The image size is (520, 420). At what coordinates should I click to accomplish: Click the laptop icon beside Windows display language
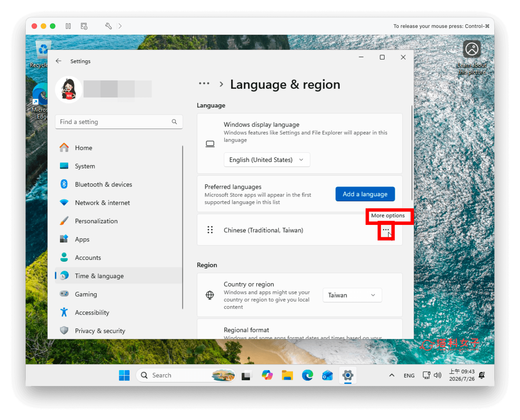(210, 144)
